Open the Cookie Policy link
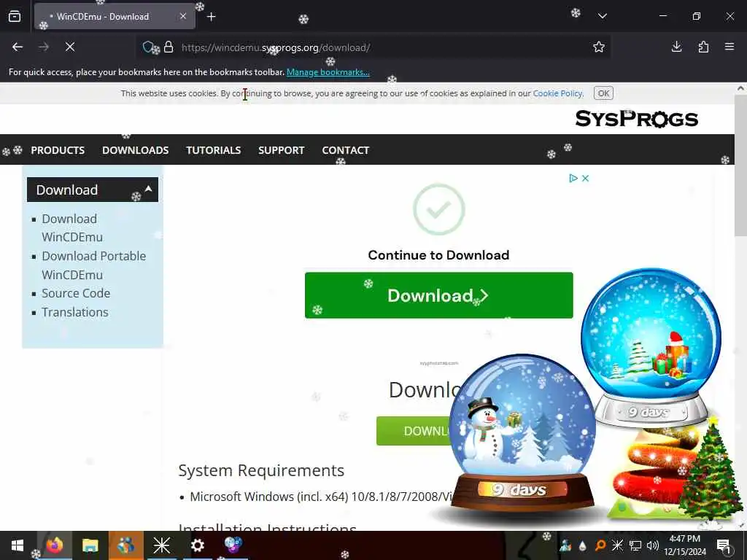The height and width of the screenshot is (560, 747). pyautogui.click(x=557, y=93)
